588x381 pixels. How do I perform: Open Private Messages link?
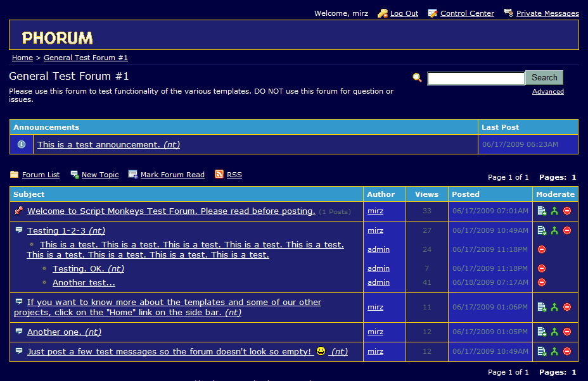point(547,13)
